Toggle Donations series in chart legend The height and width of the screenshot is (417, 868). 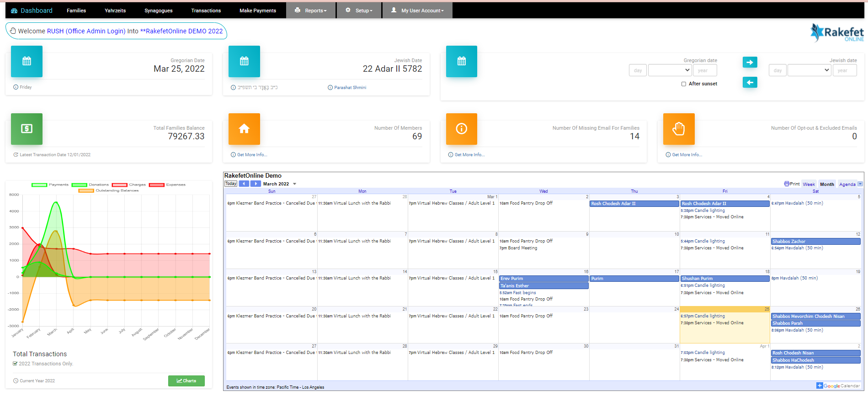(90, 185)
